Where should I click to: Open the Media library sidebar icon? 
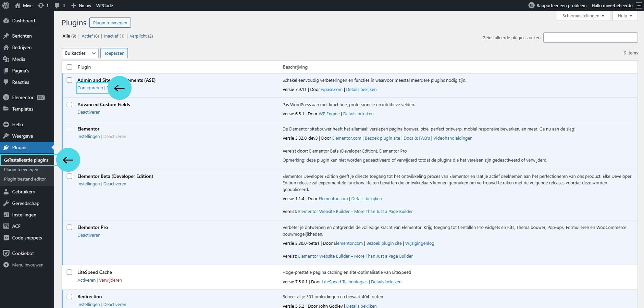pyautogui.click(x=6, y=59)
